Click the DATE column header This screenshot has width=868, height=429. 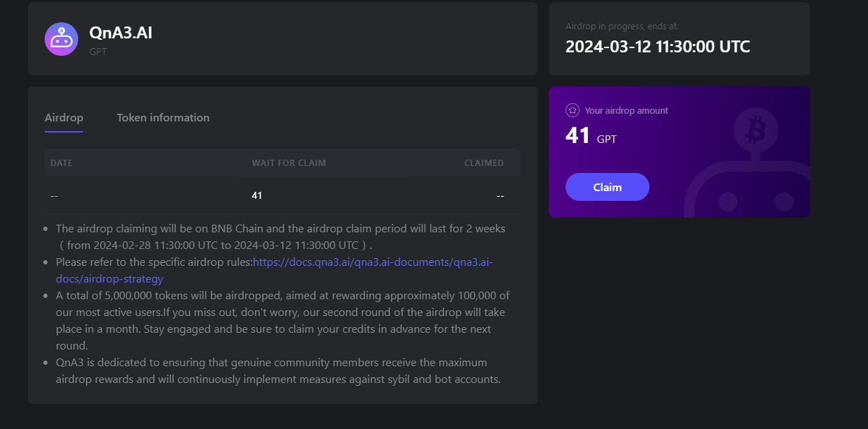(61, 163)
